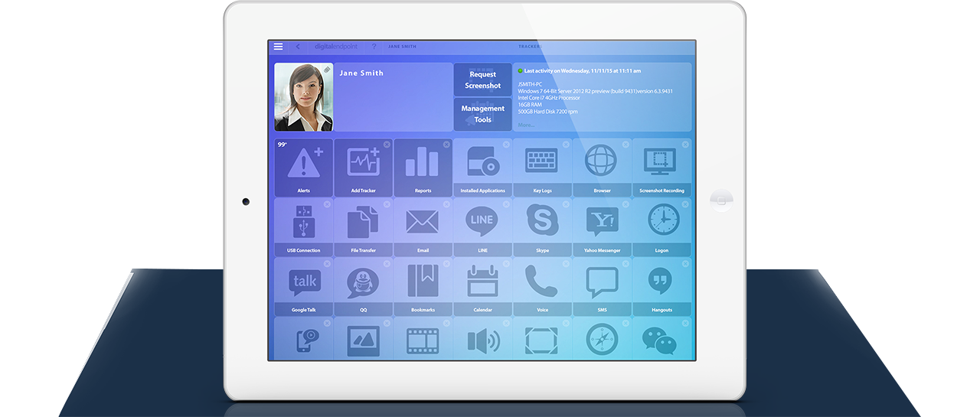Remove the Email tile

point(446,204)
